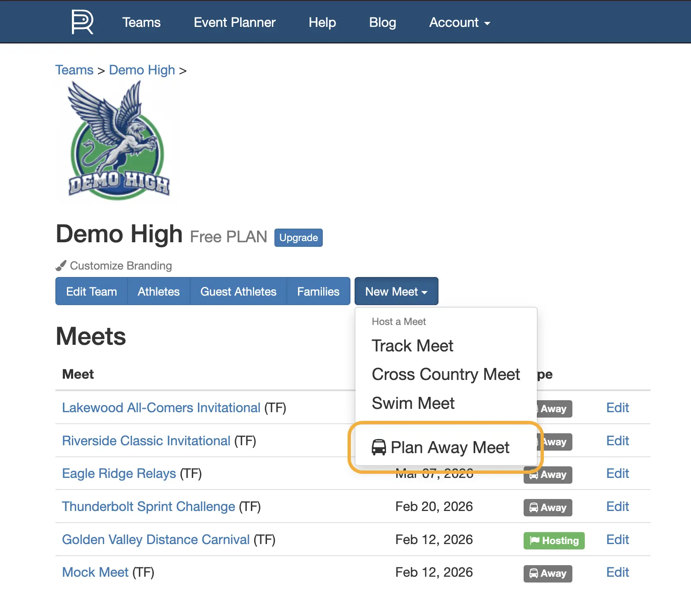Click Away badge for Lakewood All-Comers
Screen dimensions: 691x616
coord(555,409)
